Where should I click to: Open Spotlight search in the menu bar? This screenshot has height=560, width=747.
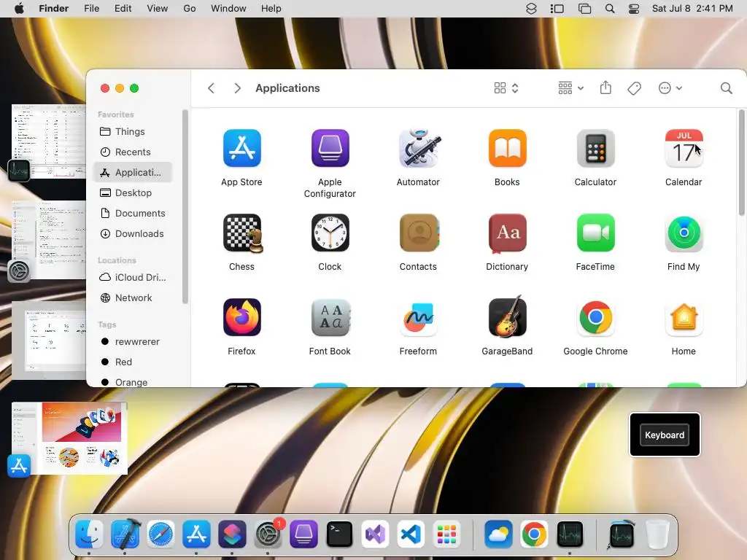coord(609,9)
